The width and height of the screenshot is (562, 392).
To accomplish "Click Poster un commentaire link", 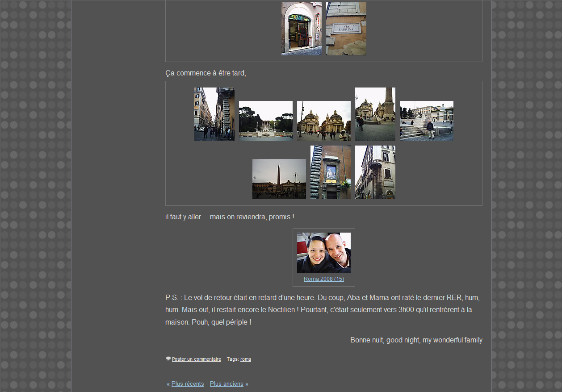I will pyautogui.click(x=196, y=359).
